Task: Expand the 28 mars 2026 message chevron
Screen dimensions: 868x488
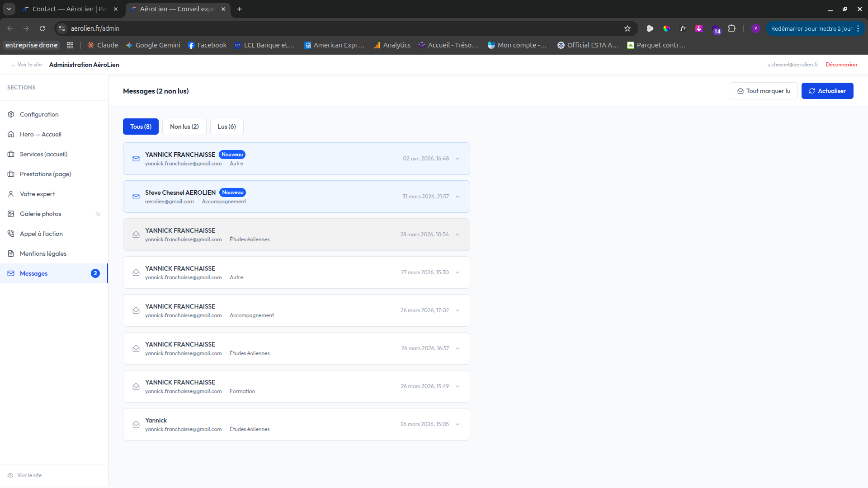Action: (x=458, y=235)
